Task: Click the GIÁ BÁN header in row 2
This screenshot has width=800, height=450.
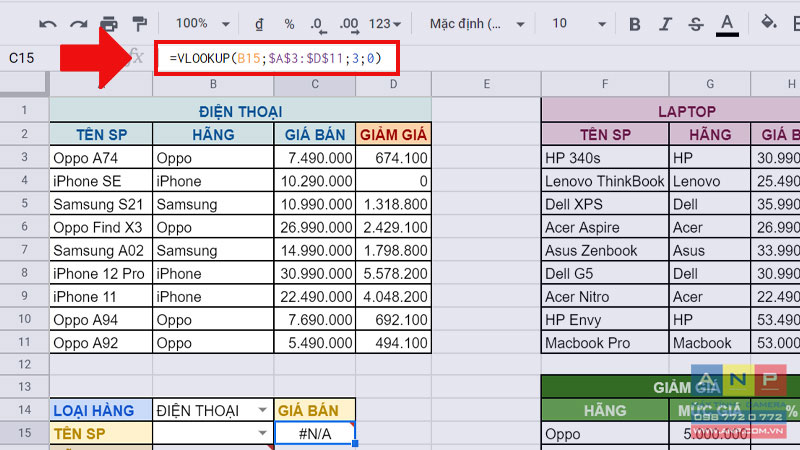Action: (315, 134)
